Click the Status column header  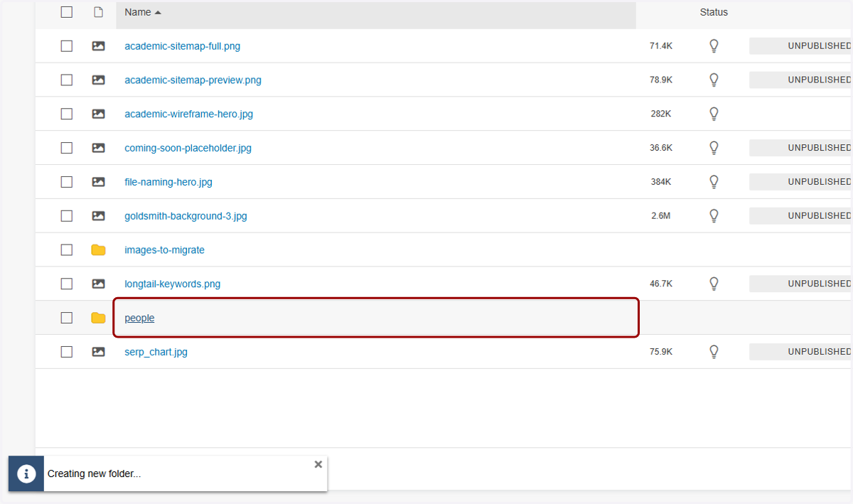pos(714,12)
